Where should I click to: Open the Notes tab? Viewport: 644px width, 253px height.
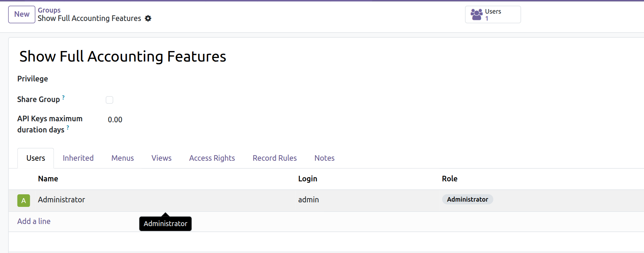(324, 158)
